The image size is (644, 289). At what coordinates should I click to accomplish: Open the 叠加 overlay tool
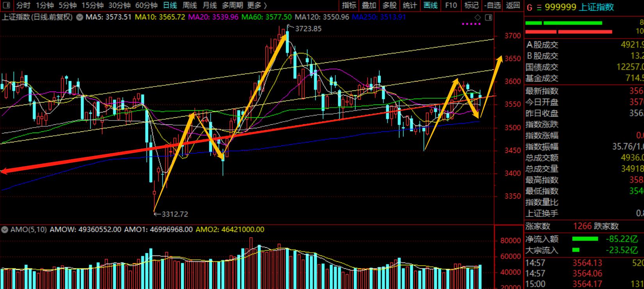[x=369, y=5]
